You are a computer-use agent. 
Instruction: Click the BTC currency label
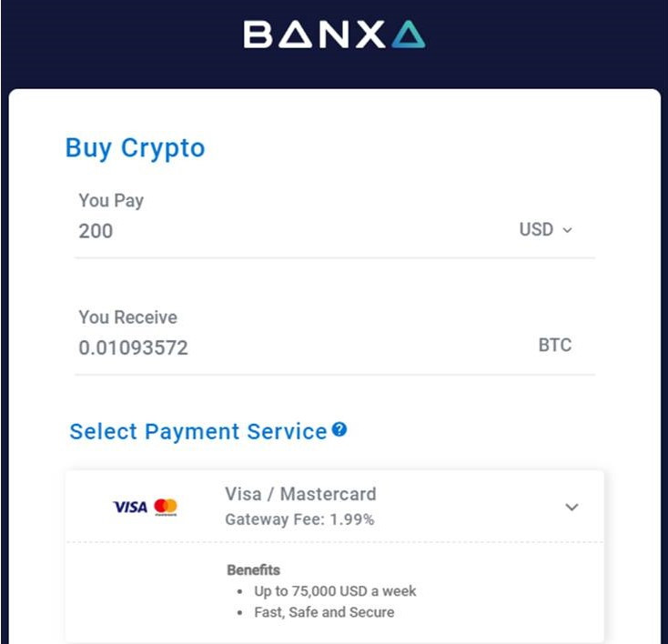tap(554, 345)
